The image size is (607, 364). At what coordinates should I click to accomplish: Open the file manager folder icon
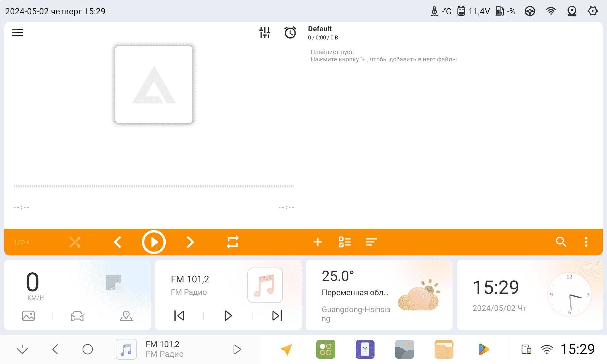click(x=444, y=349)
